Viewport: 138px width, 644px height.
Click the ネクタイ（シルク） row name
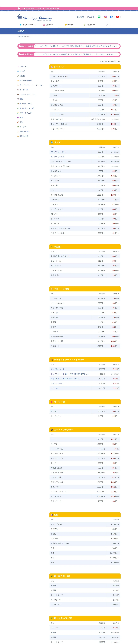click(58, 233)
